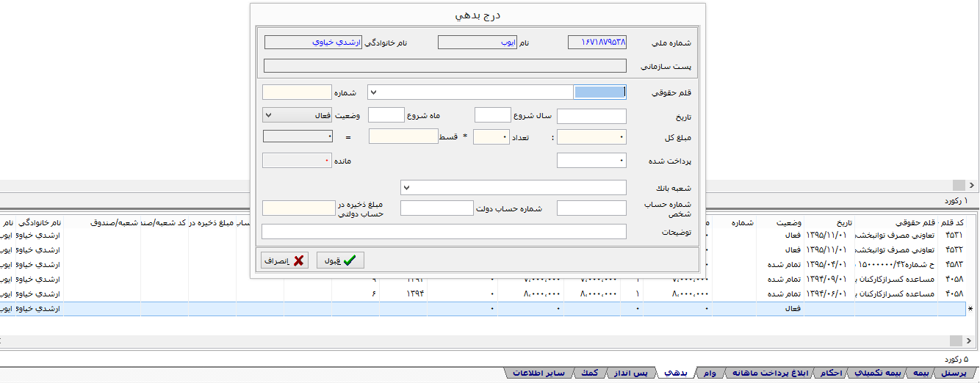Open the سایر اطلاعات tab
Screen dimensions: 980x383
click(538, 373)
